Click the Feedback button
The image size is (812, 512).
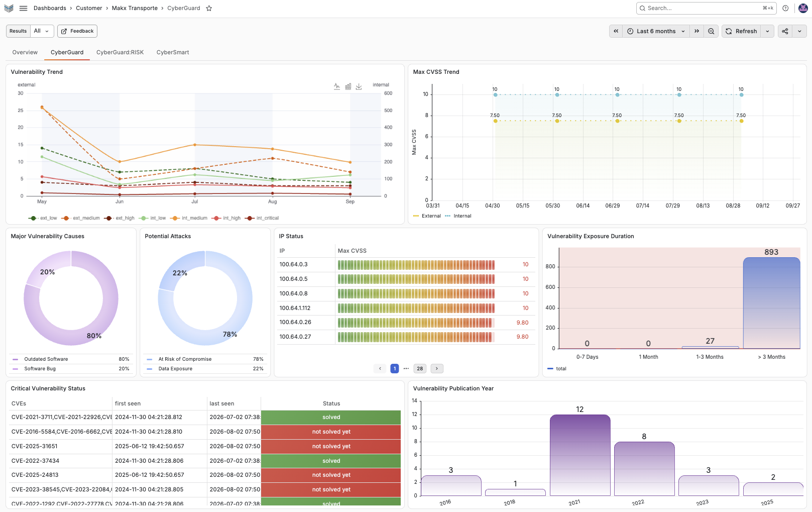[77, 31]
